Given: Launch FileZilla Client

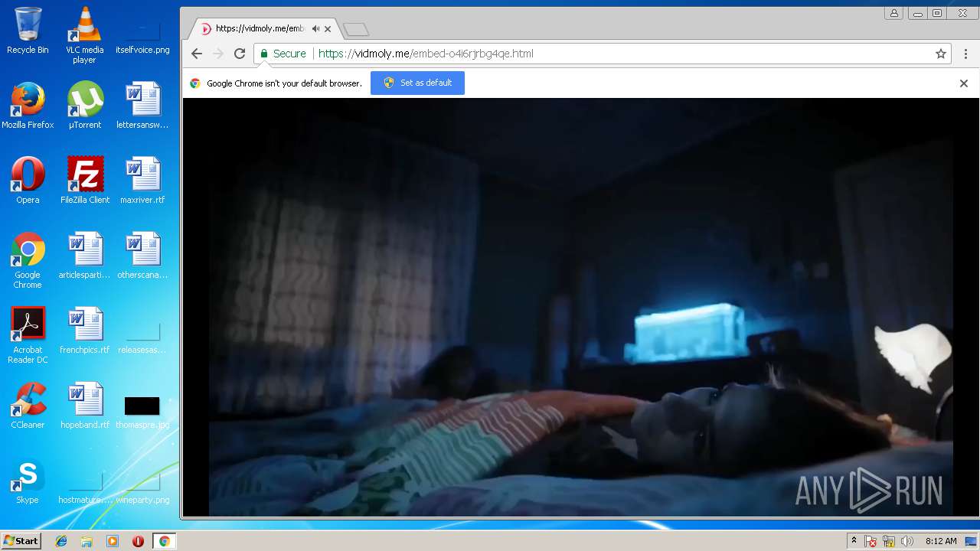Looking at the screenshot, I should click(85, 180).
